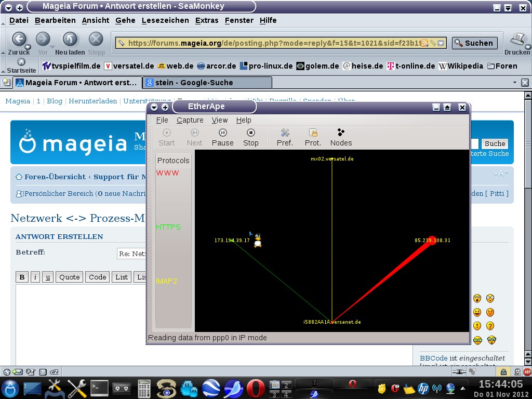Expand hidden system tray icons arrow

[463, 388]
